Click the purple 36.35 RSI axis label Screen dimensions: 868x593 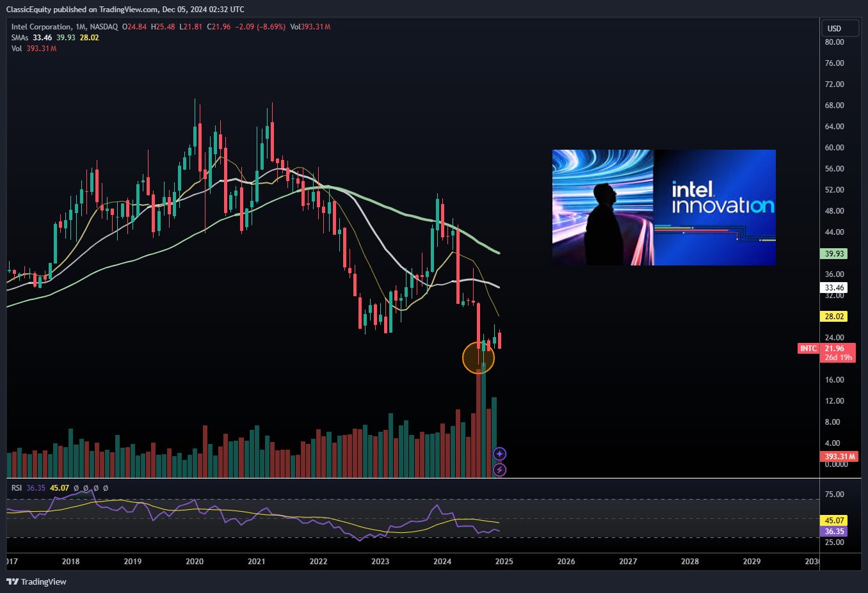[x=834, y=532]
